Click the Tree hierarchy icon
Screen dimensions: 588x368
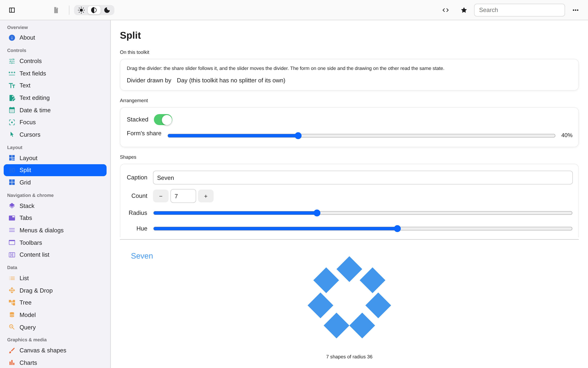(12, 302)
